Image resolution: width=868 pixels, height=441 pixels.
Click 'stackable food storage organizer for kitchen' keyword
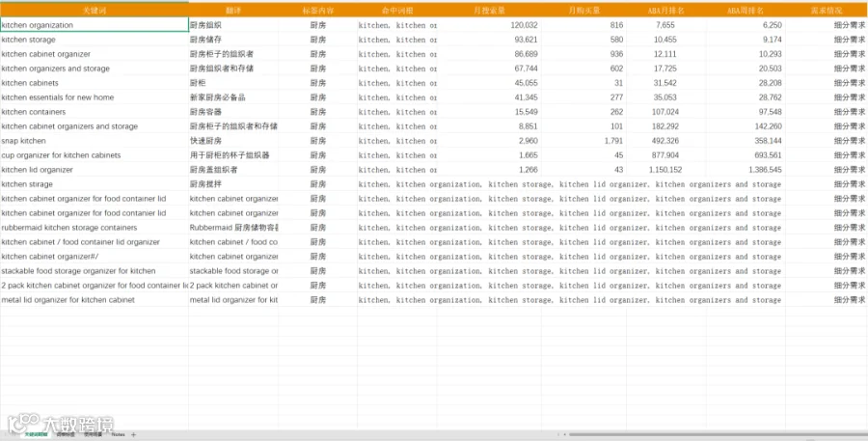coord(95,271)
